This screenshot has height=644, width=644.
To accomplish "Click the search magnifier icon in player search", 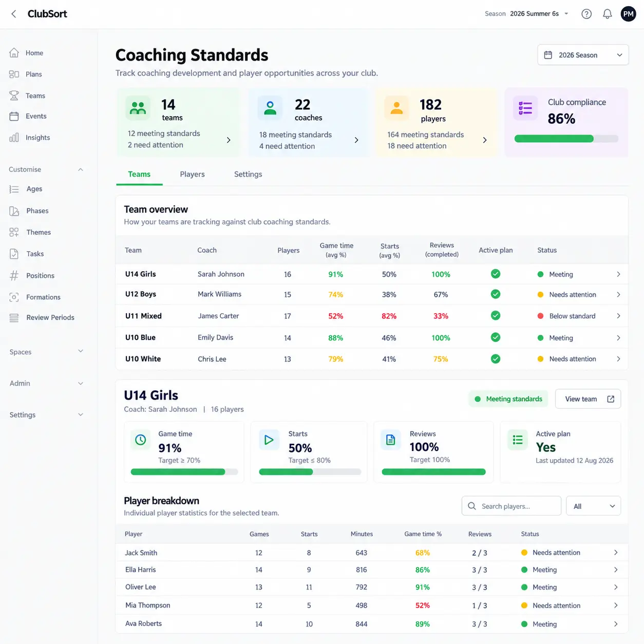I will [471, 506].
